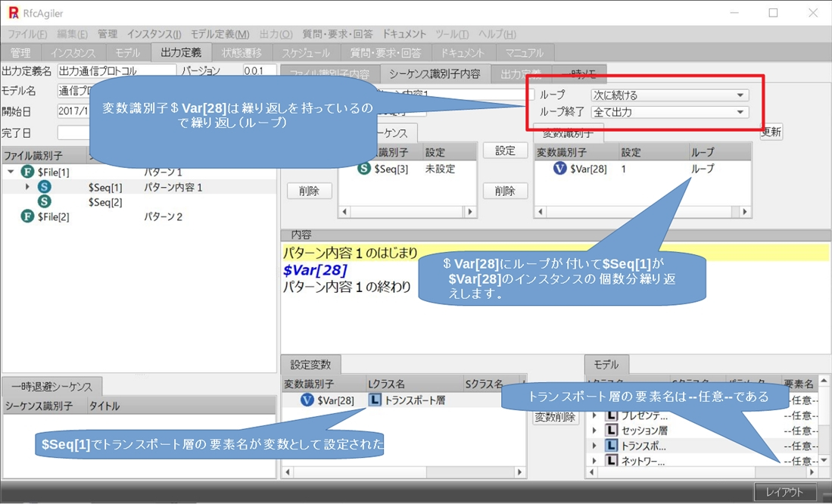Click the 出力定義名 text field
Image resolution: width=832 pixels, height=504 pixels.
117,71
